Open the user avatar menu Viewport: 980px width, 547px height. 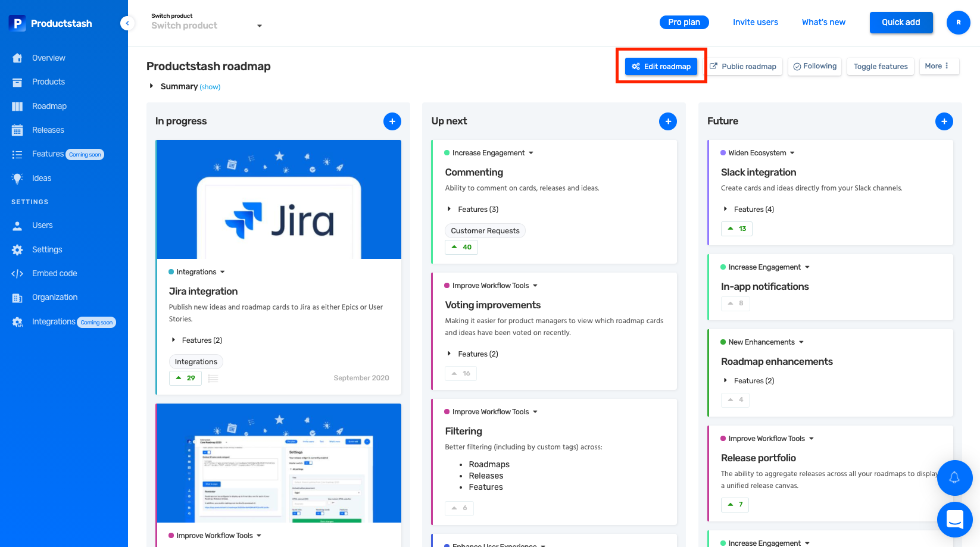click(x=959, y=23)
